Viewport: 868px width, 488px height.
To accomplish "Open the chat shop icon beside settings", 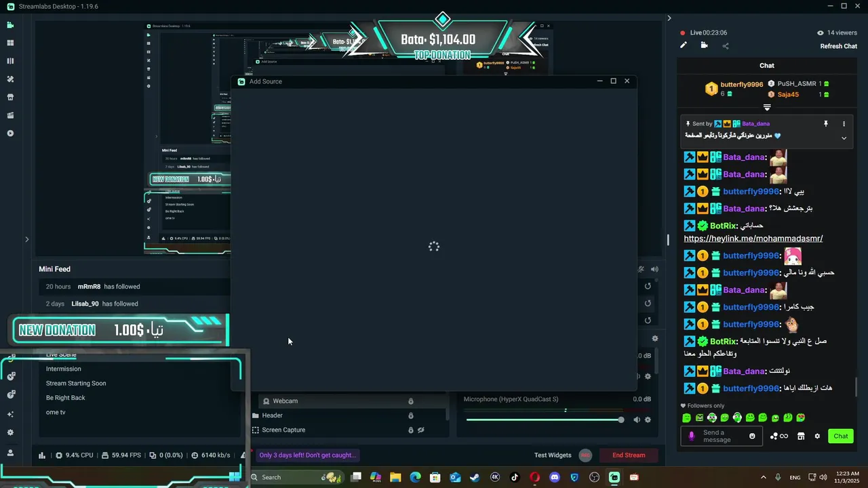I will coord(801,436).
